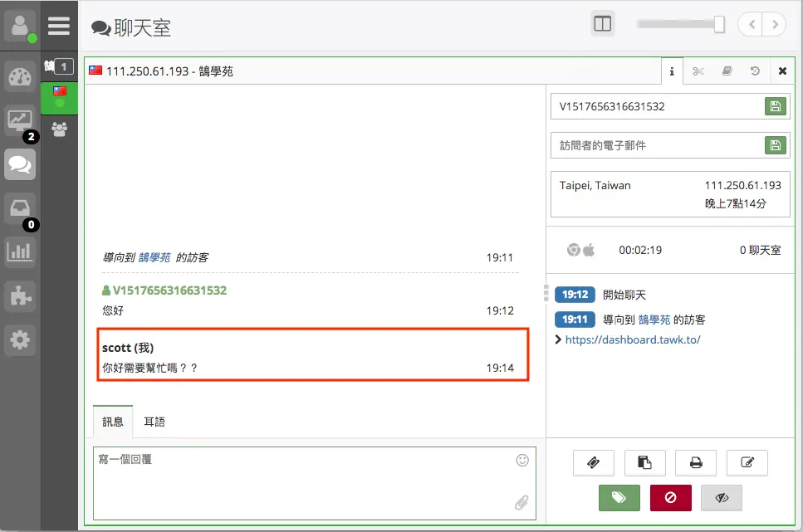
Task: Switch to the 耳語 whisper tab
Action: 154,422
